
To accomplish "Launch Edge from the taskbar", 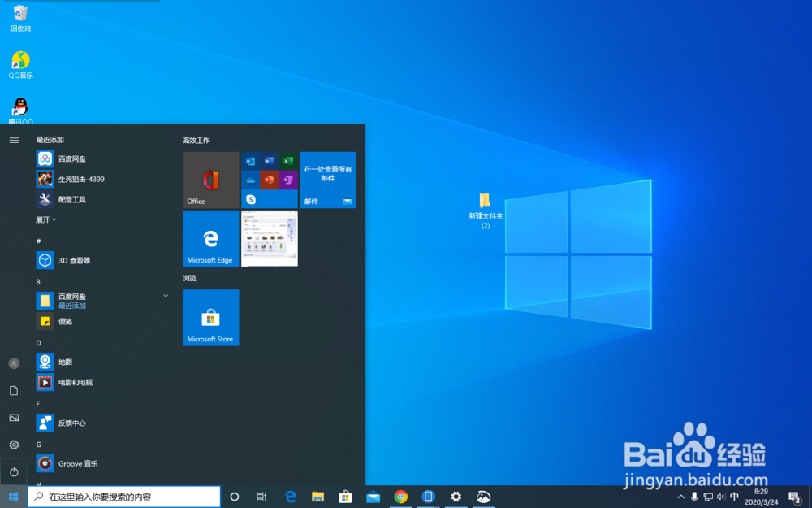I will 291,497.
